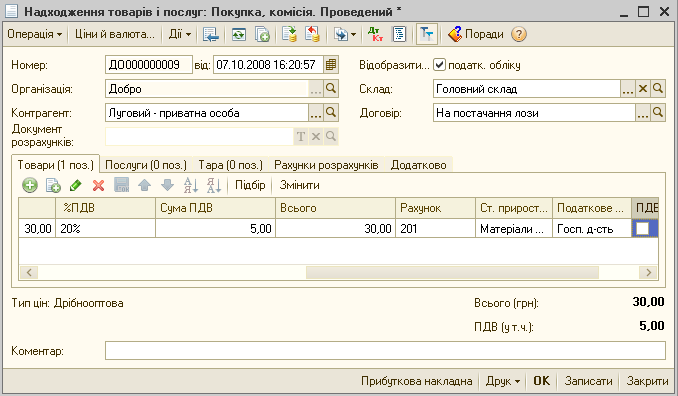Click the Змінити button
The image size is (678, 396).
pyautogui.click(x=299, y=185)
